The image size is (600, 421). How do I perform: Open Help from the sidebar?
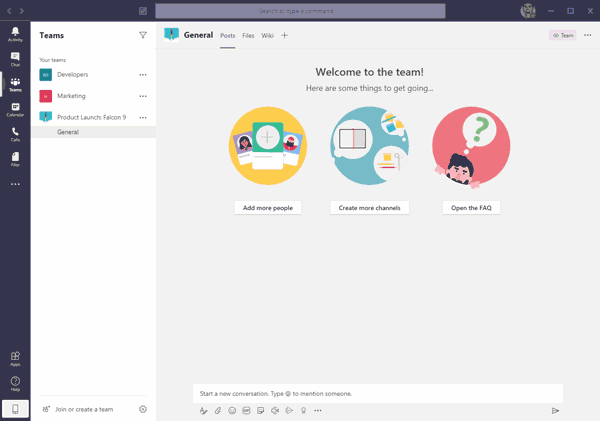[x=15, y=383]
